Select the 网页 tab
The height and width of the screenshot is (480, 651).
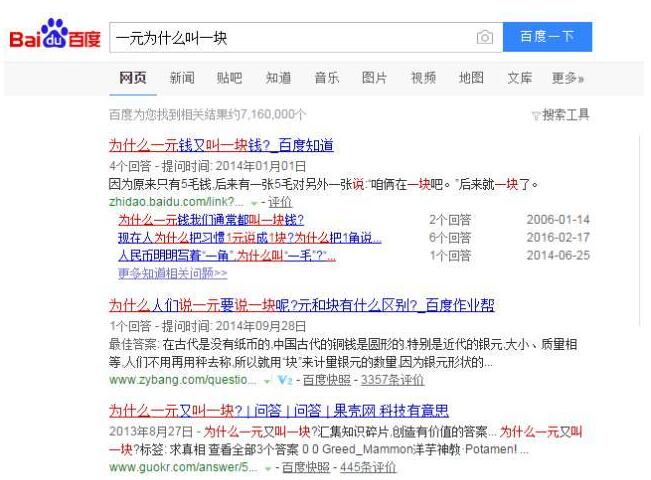tap(133, 78)
